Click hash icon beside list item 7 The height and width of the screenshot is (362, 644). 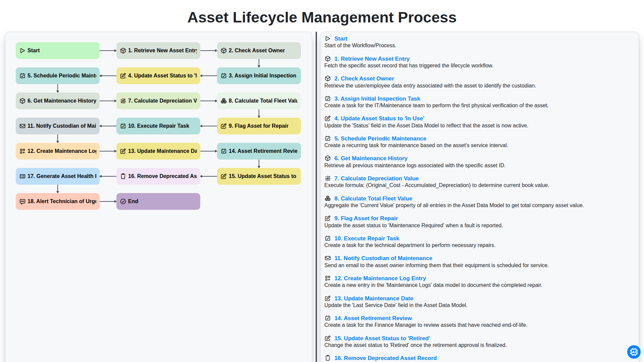[328, 178]
